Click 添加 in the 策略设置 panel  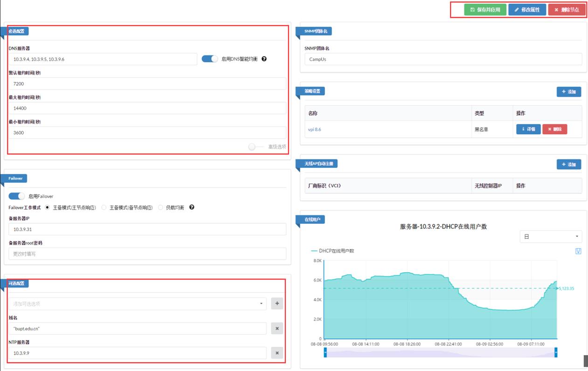coord(568,92)
